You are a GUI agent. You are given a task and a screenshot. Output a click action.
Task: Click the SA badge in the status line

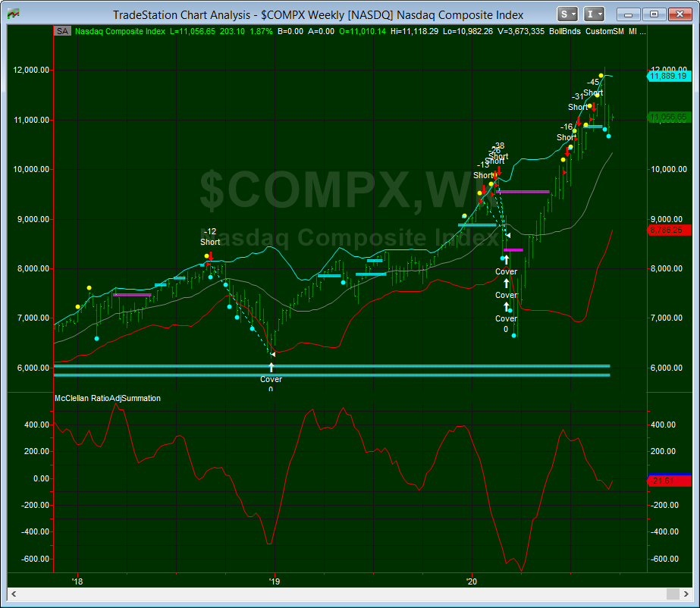tap(62, 31)
